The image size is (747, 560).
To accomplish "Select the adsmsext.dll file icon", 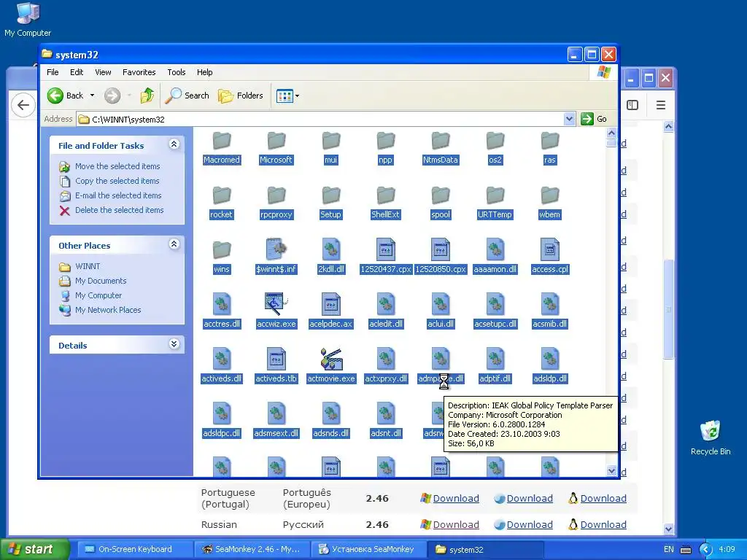I will tap(276, 414).
